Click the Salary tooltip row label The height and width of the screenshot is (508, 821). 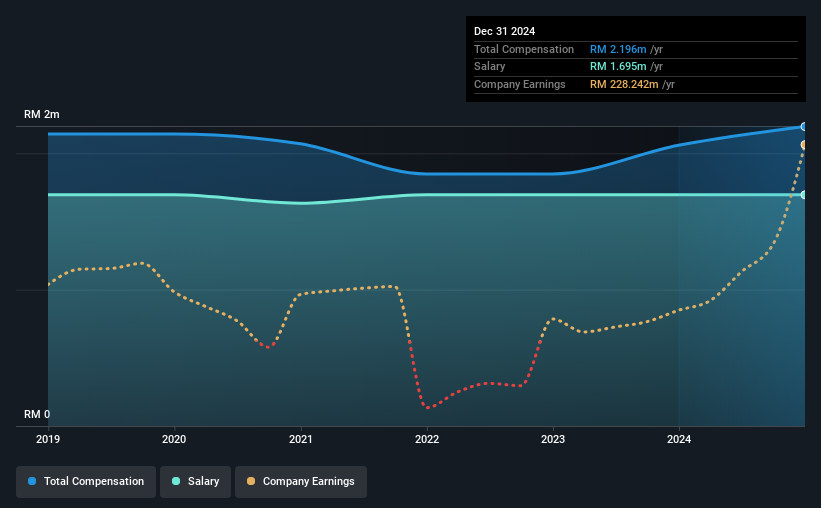[x=490, y=67]
